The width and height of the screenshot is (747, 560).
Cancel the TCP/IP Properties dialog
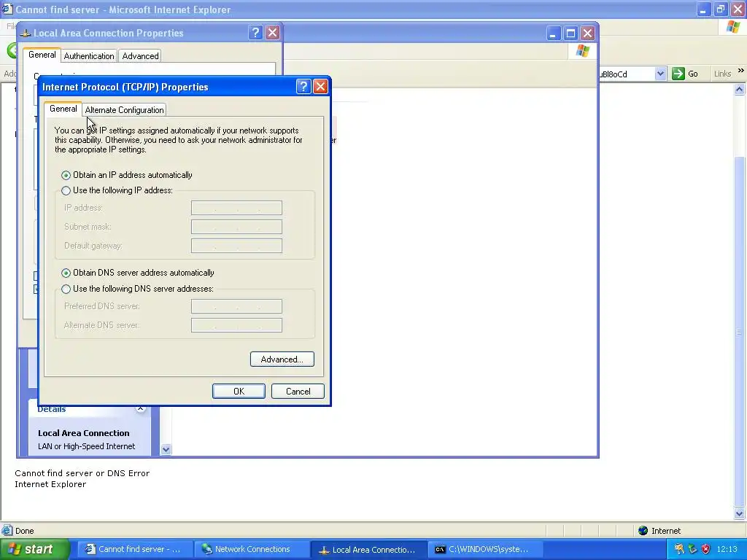(x=298, y=392)
